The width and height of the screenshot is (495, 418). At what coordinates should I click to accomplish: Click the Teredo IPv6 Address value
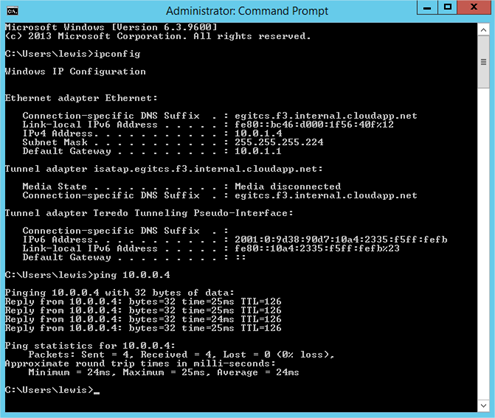click(x=341, y=240)
